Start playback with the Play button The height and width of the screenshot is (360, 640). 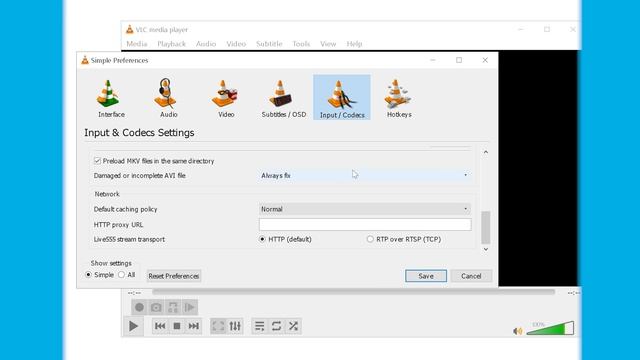click(133, 326)
